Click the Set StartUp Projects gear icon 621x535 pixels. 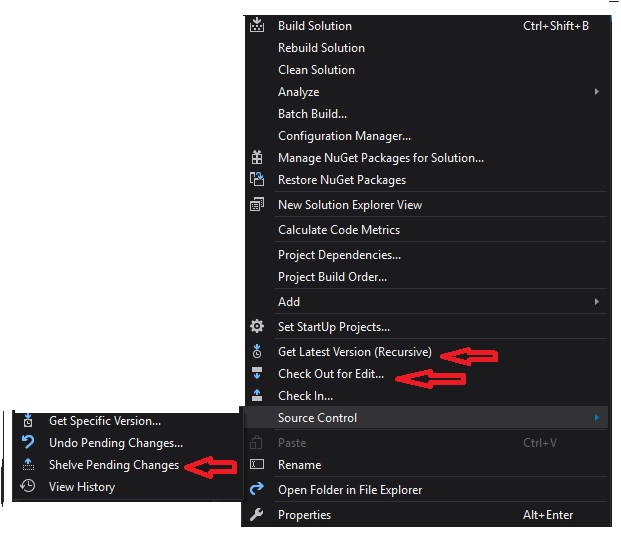pyautogui.click(x=257, y=326)
